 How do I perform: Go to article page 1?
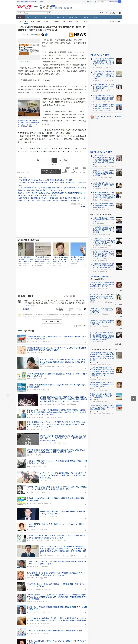(44, 160)
